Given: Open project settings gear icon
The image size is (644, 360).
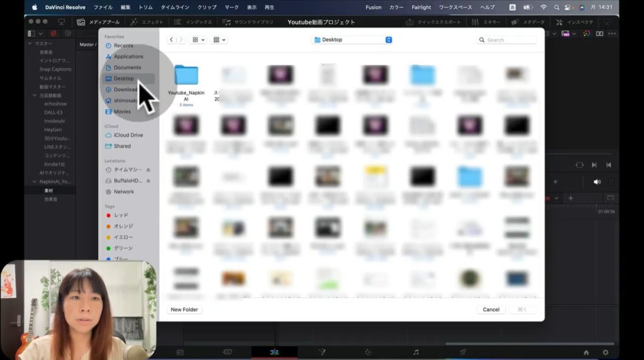Looking at the screenshot, I should pos(606,352).
